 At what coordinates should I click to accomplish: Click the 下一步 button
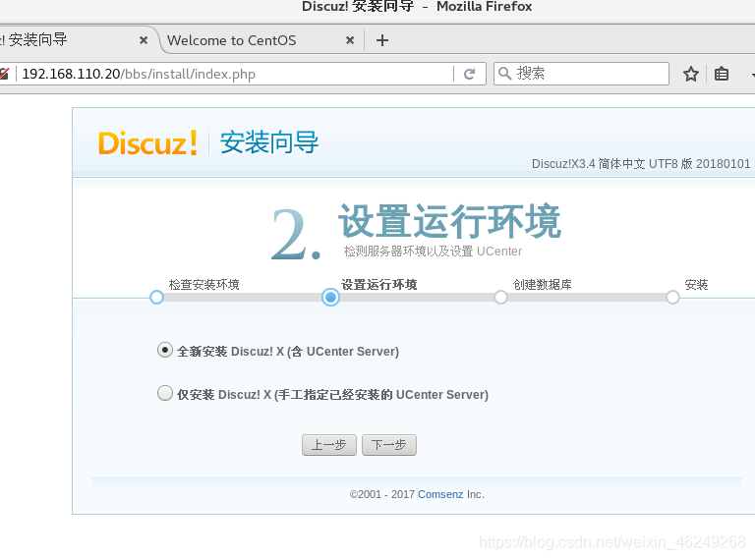pyautogui.click(x=389, y=445)
